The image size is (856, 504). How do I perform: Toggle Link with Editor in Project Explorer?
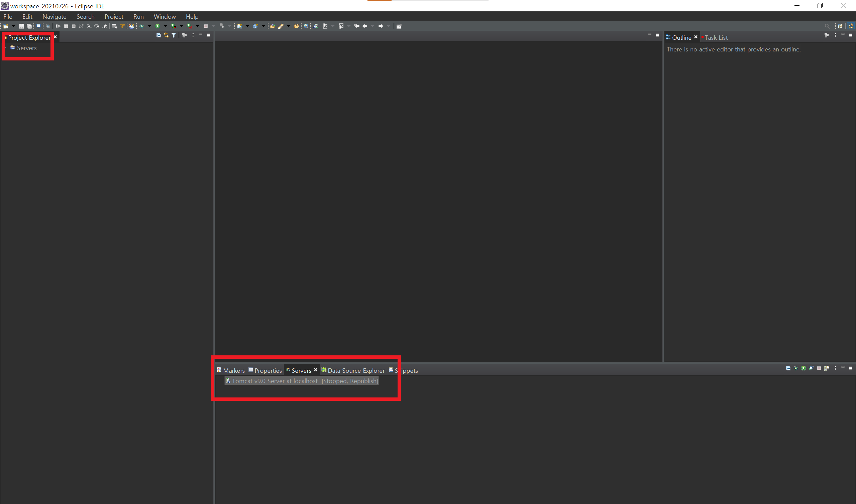pyautogui.click(x=166, y=35)
